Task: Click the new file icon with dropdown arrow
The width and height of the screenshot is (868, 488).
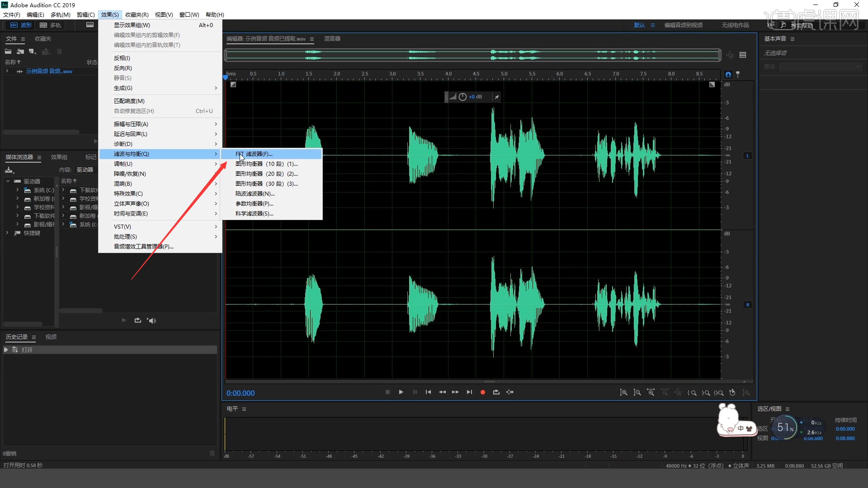Action: tap(33, 52)
